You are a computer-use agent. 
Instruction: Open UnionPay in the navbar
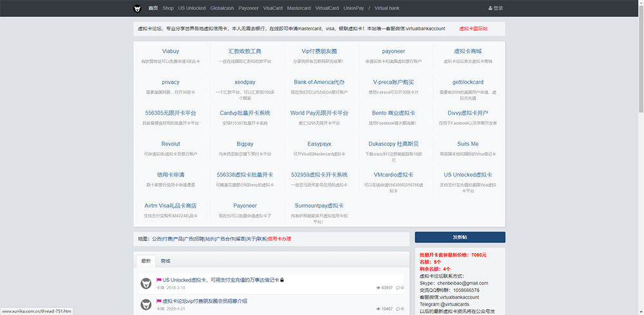click(x=354, y=8)
